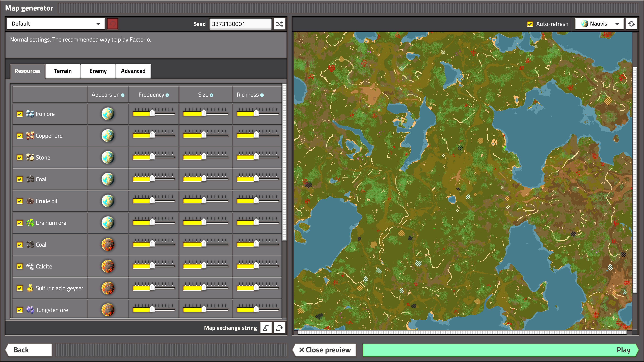The height and width of the screenshot is (362, 644).
Task: Click Vulcanus planet icon in Tungsten ore row
Action: pos(108,310)
